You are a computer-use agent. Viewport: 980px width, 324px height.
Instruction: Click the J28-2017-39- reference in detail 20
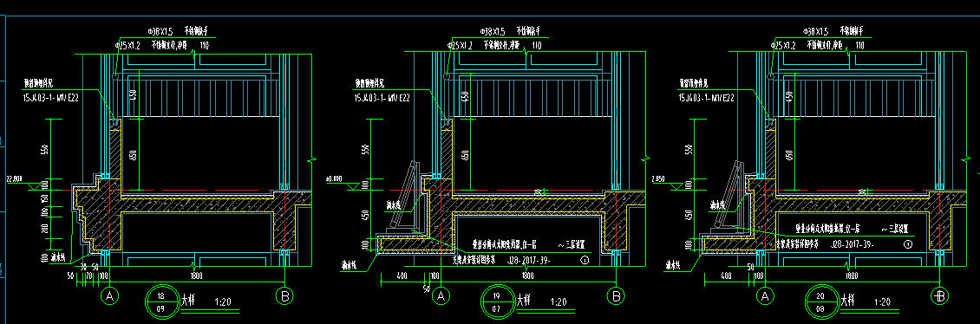tap(852, 245)
